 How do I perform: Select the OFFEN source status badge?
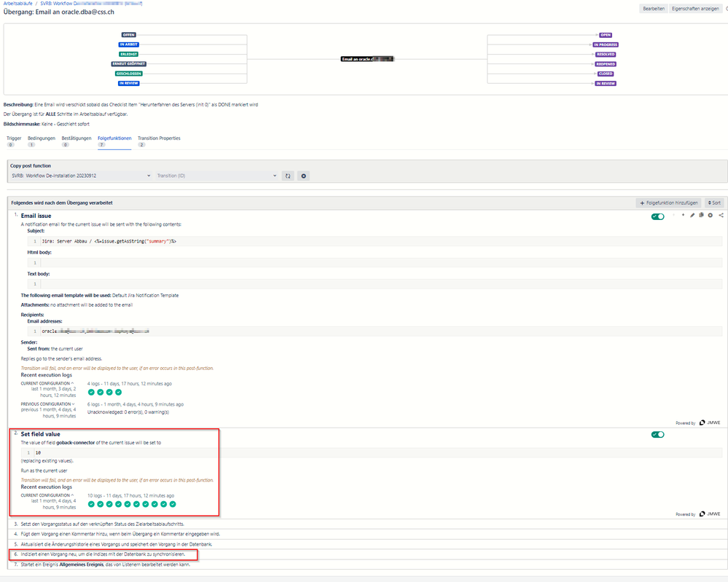pyautogui.click(x=128, y=35)
